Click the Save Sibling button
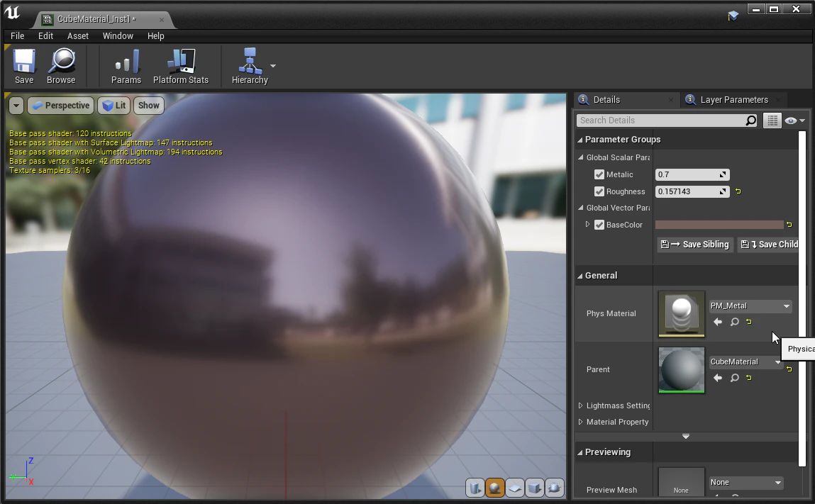815x504 pixels. (695, 245)
